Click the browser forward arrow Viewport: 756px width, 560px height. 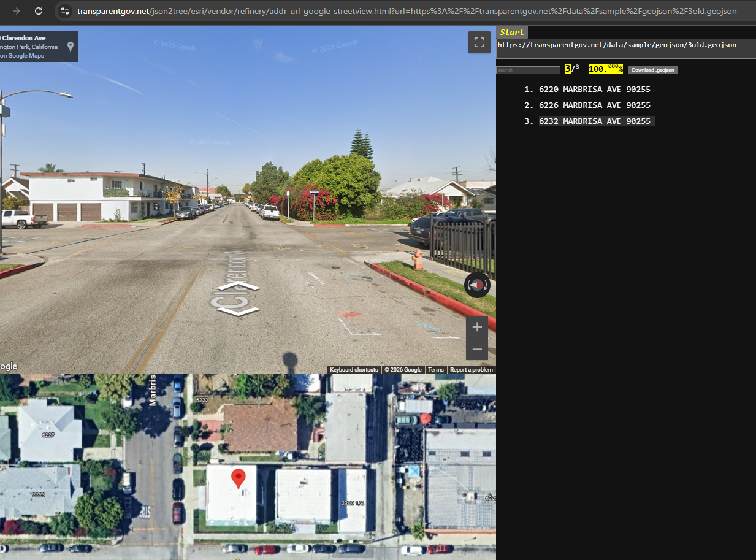(17, 11)
